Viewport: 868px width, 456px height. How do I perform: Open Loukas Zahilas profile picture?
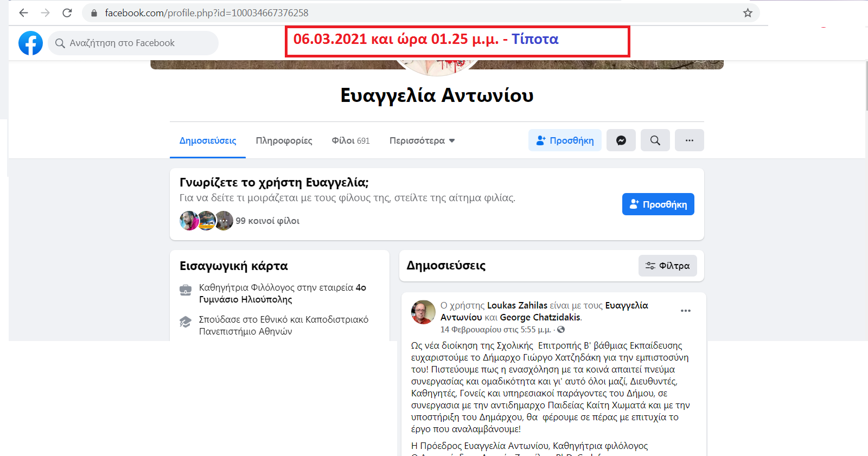(x=423, y=312)
